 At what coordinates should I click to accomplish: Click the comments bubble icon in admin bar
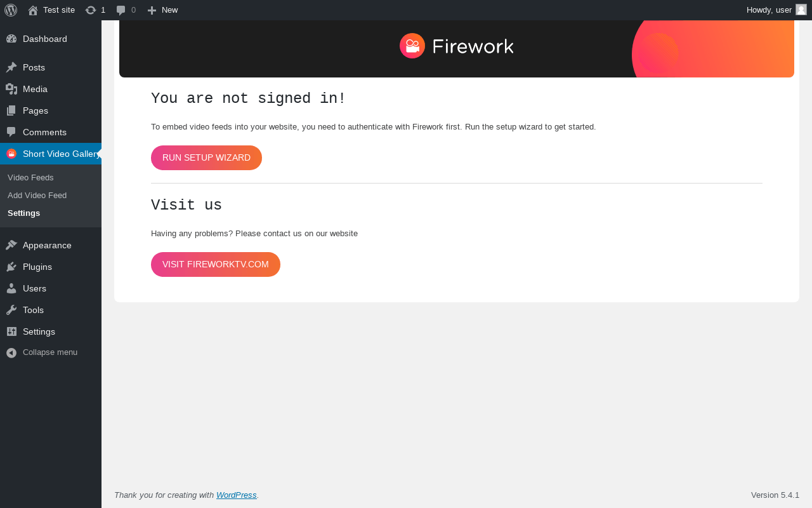coord(121,10)
